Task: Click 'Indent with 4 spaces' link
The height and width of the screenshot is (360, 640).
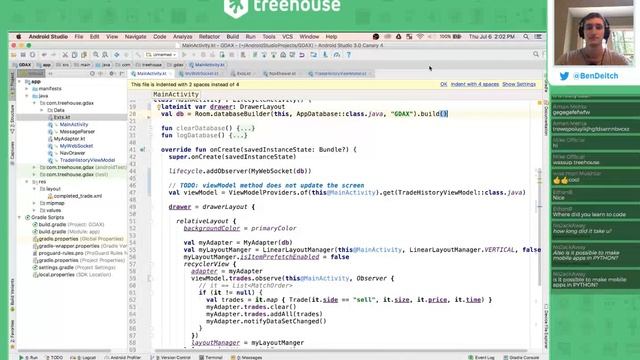Action: 475,84
